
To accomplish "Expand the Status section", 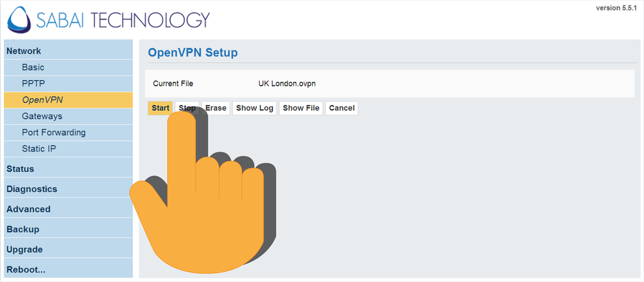I will (68, 169).
